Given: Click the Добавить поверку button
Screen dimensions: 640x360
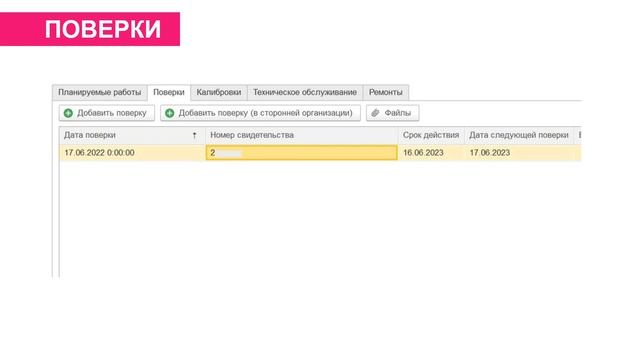Looking at the screenshot, I should pyautogui.click(x=107, y=113).
